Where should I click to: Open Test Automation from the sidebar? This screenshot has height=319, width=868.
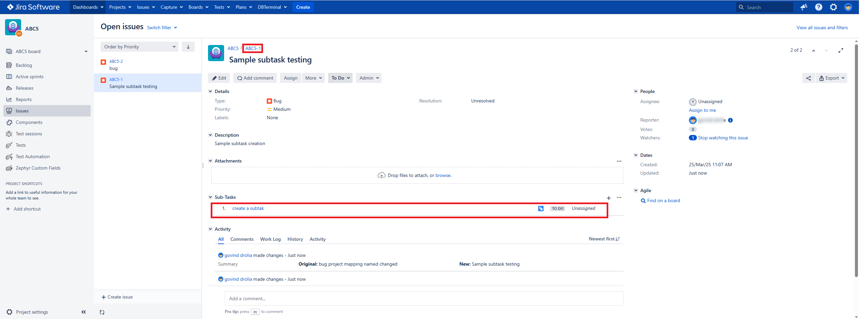32,156
